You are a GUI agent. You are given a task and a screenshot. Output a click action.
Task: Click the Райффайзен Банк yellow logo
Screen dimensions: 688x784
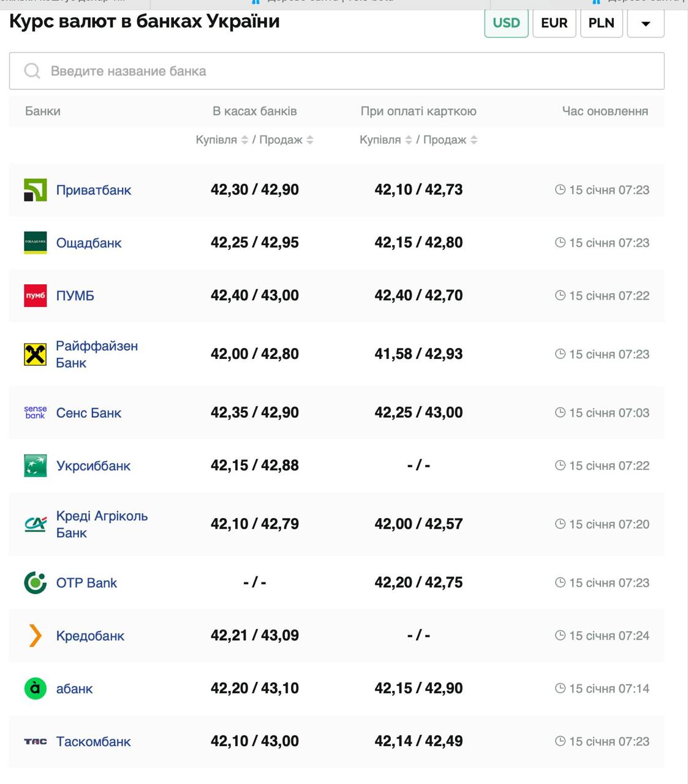point(35,354)
